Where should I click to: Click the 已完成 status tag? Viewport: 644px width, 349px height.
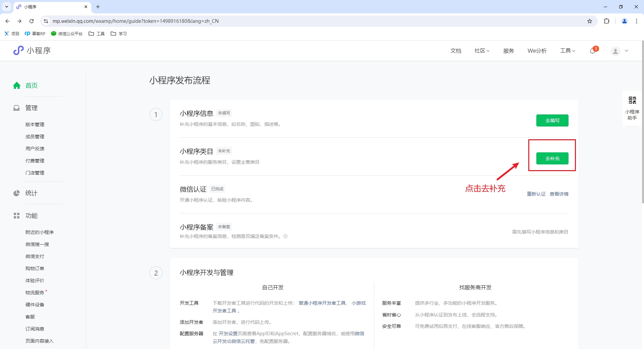[217, 189]
